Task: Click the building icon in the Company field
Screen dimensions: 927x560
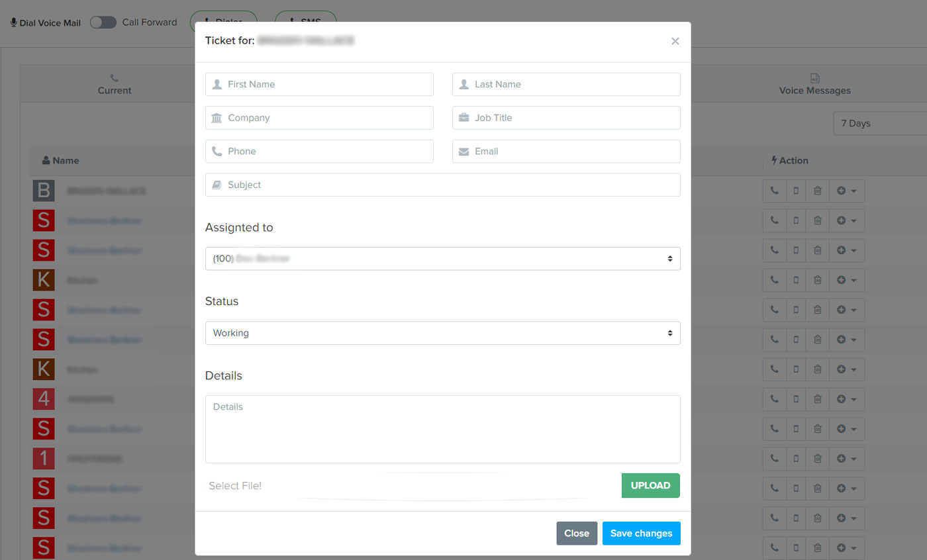Action: (218, 118)
